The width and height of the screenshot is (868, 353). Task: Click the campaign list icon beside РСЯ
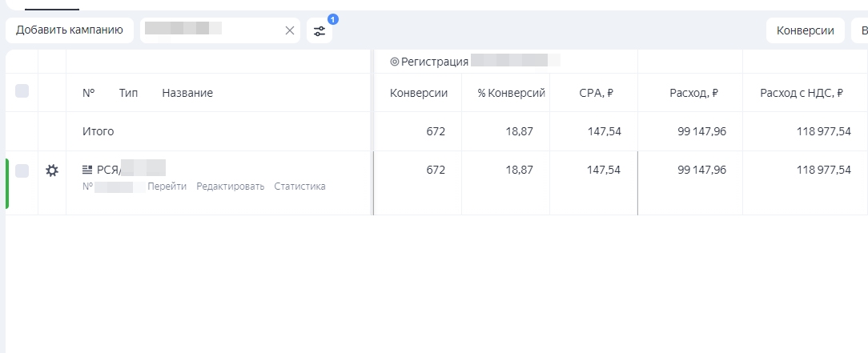tap(87, 170)
